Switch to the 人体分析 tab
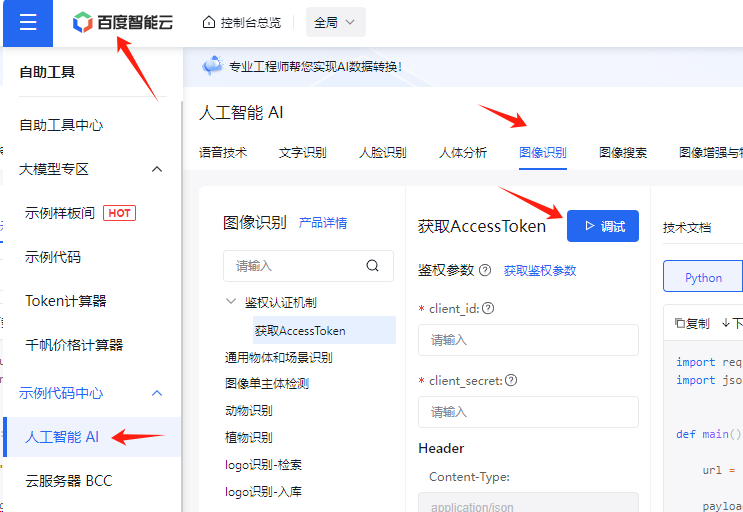 (x=463, y=153)
